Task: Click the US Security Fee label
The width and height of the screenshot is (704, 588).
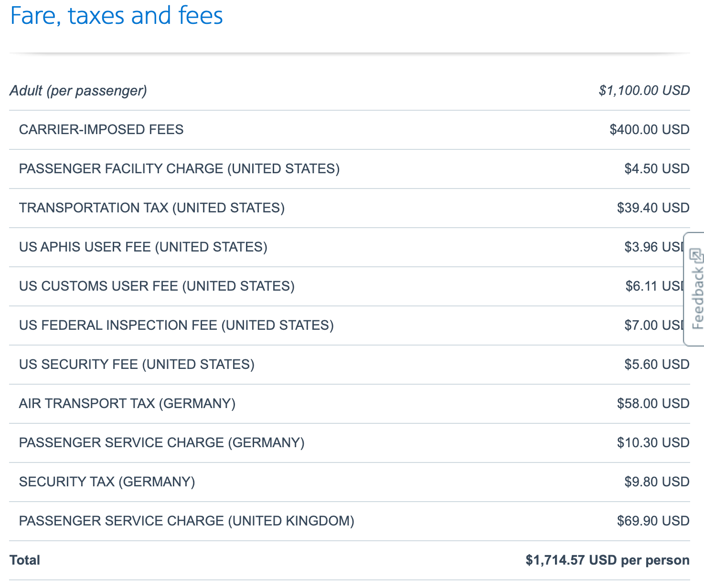Action: point(137,365)
